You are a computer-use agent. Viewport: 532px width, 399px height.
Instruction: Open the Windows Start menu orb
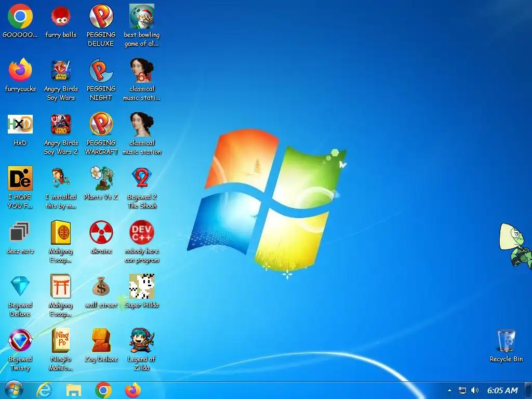coord(14,390)
